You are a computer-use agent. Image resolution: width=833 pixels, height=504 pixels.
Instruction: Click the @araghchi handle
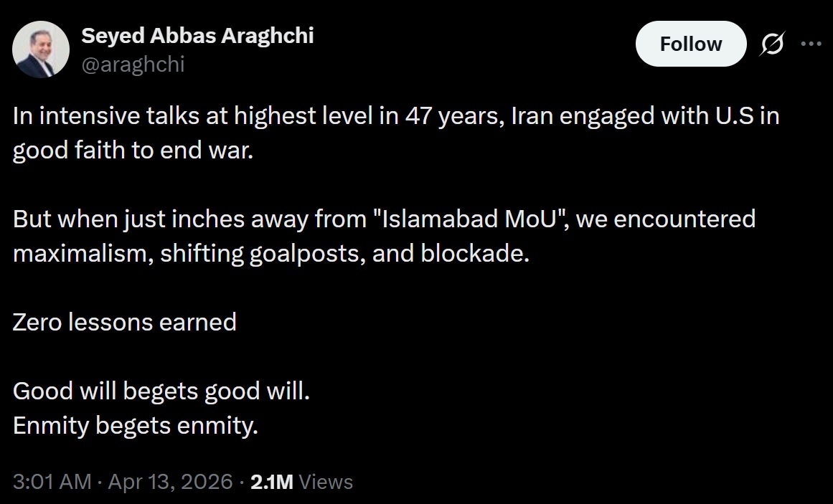(133, 65)
